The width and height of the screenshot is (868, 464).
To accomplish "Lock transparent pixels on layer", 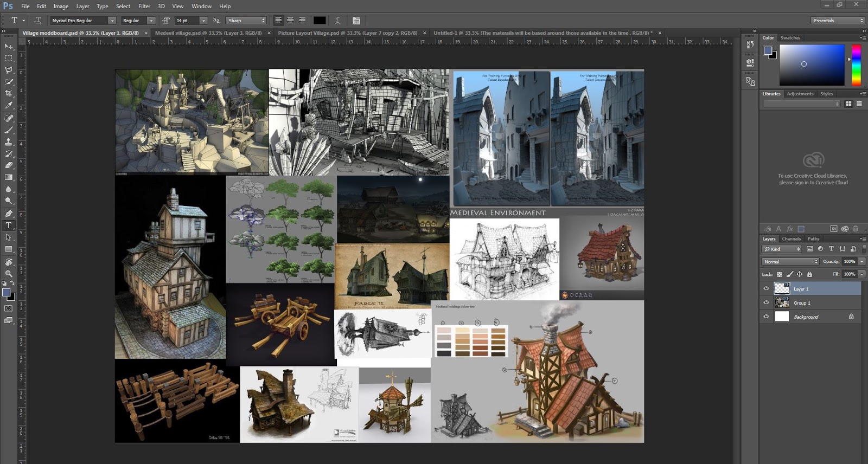I will pyautogui.click(x=780, y=274).
